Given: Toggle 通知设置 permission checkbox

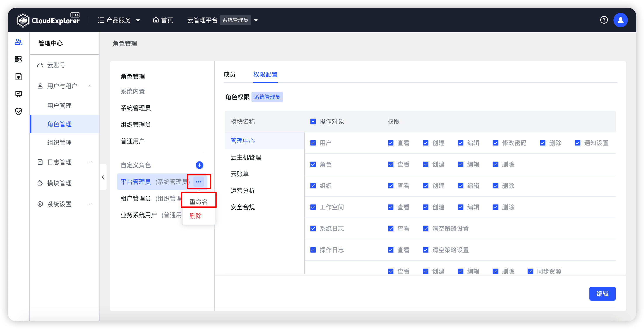Looking at the screenshot, I should 577,143.
